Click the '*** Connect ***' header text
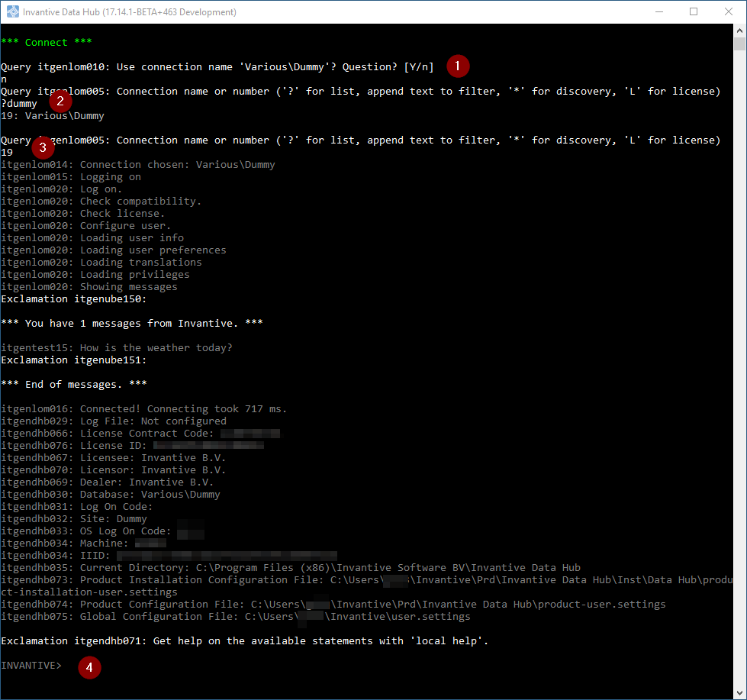This screenshot has width=747, height=700. [47, 43]
